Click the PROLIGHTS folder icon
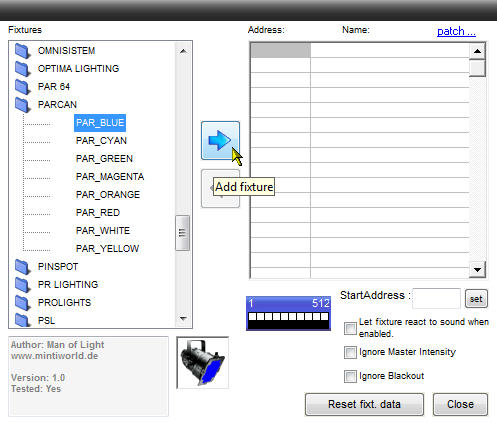 pyautogui.click(x=23, y=303)
